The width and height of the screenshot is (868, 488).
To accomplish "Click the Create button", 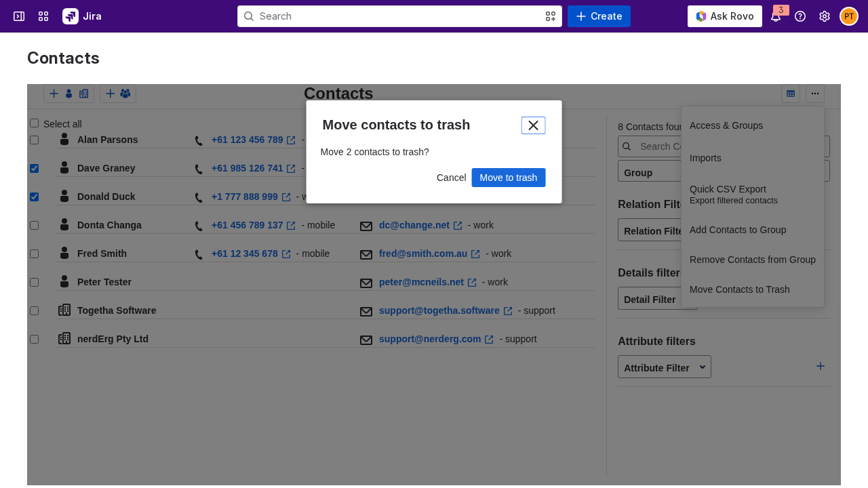I will click(599, 16).
